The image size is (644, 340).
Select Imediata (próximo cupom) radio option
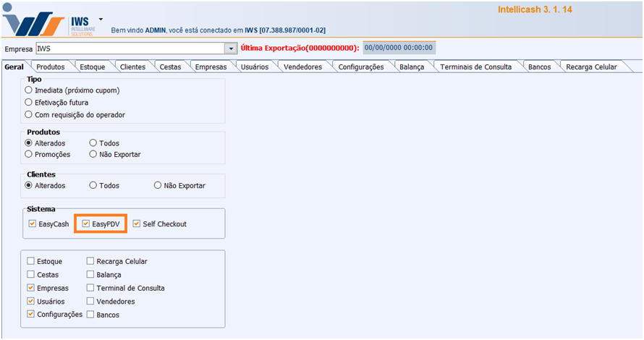[28, 90]
